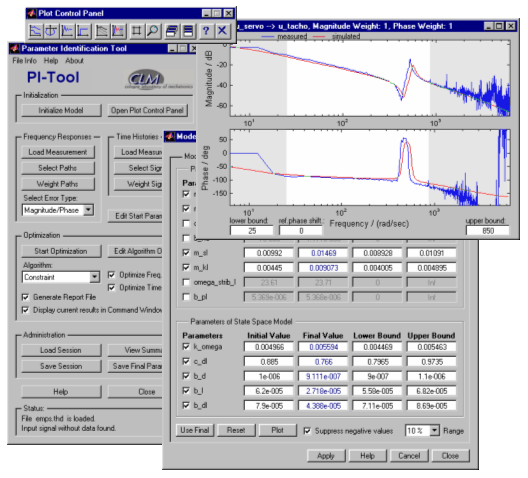
Task: Click the cascade windows icon
Action: click(172, 31)
